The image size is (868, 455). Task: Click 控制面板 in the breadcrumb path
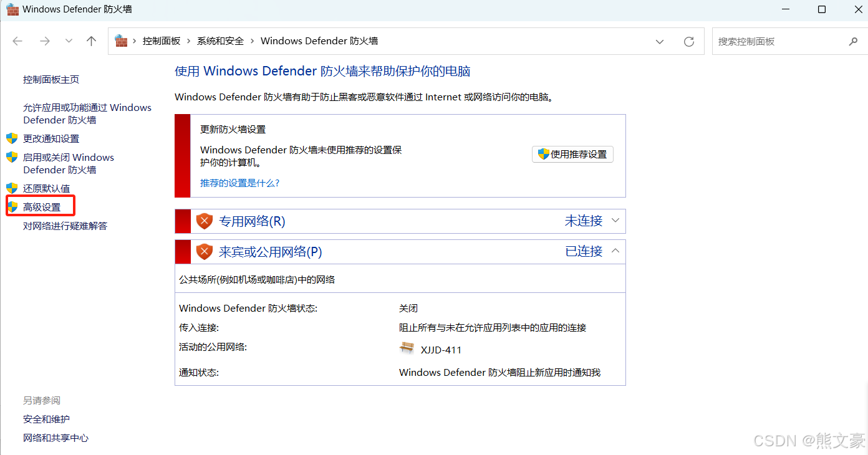coord(162,41)
